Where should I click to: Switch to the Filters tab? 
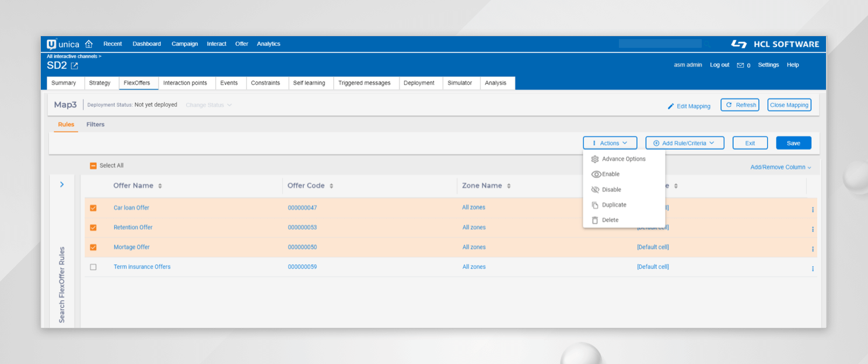[95, 124]
